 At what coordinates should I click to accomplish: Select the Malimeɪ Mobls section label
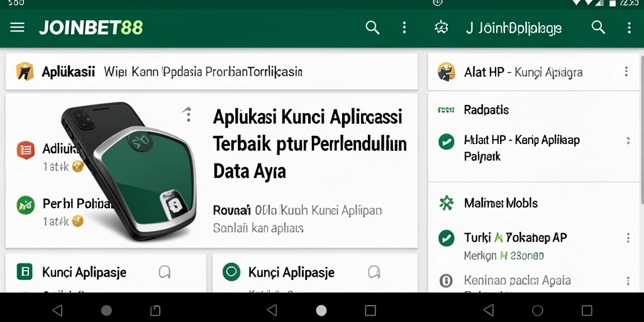click(501, 203)
